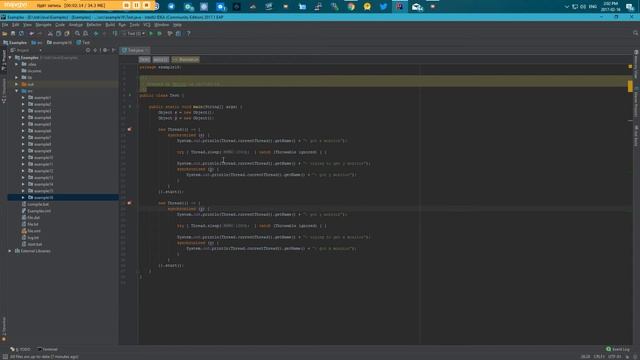Screen dimensions: 640x360
Task: Open Twitter from the Windows taskbar
Action: [x=383, y=7]
